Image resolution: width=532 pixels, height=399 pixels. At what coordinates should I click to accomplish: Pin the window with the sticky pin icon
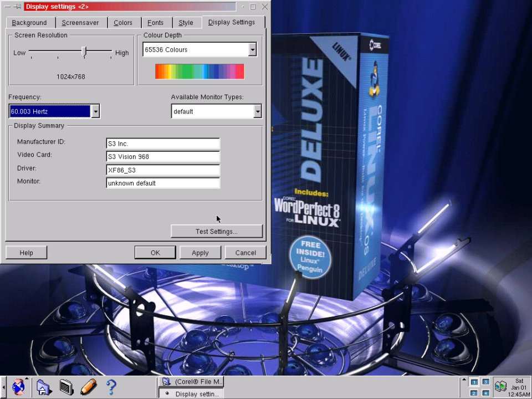point(17,7)
